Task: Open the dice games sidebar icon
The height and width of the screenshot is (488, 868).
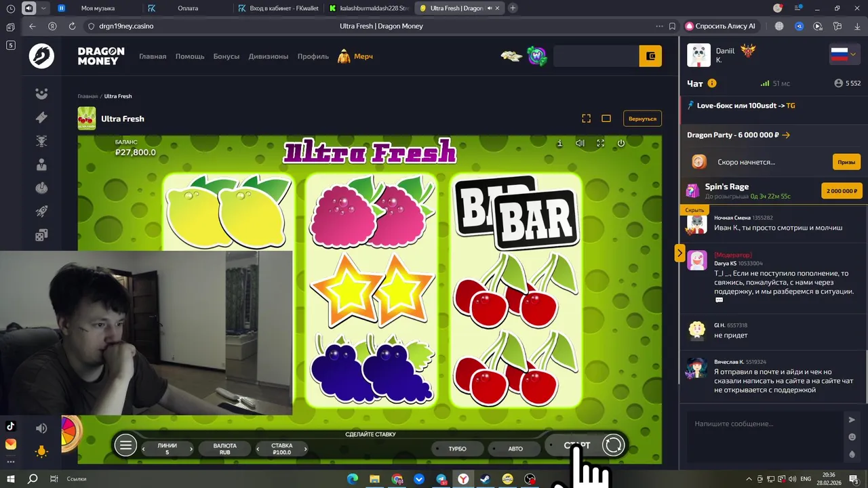Action: point(41,235)
